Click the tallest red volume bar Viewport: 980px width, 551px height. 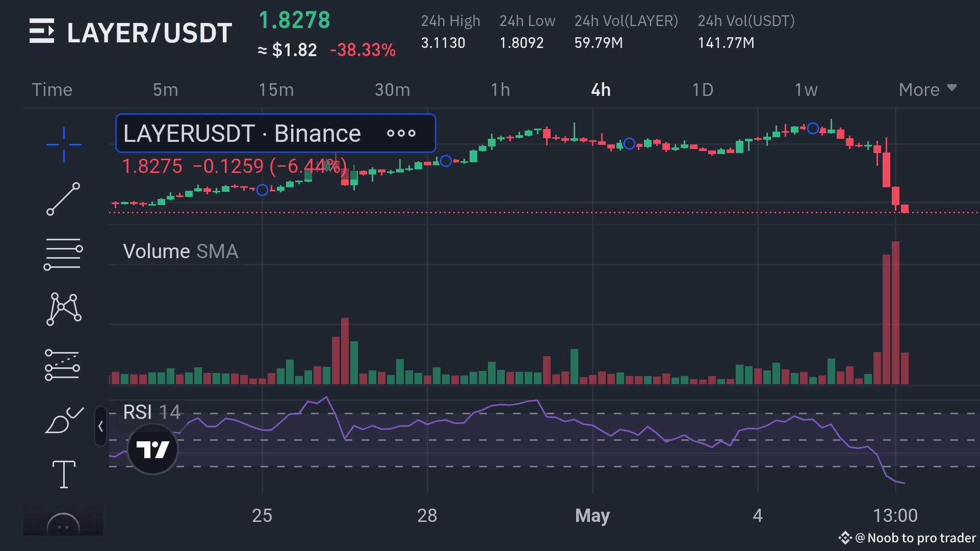pos(895,312)
